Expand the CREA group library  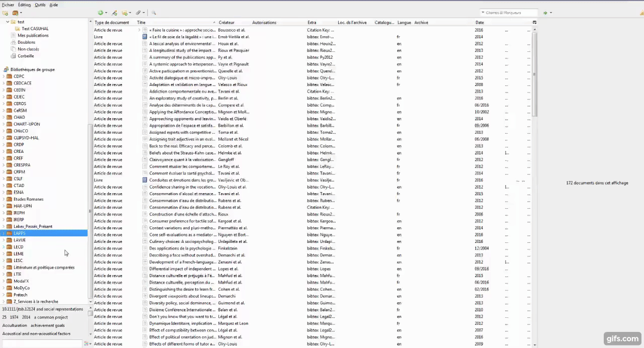[x=4, y=151]
